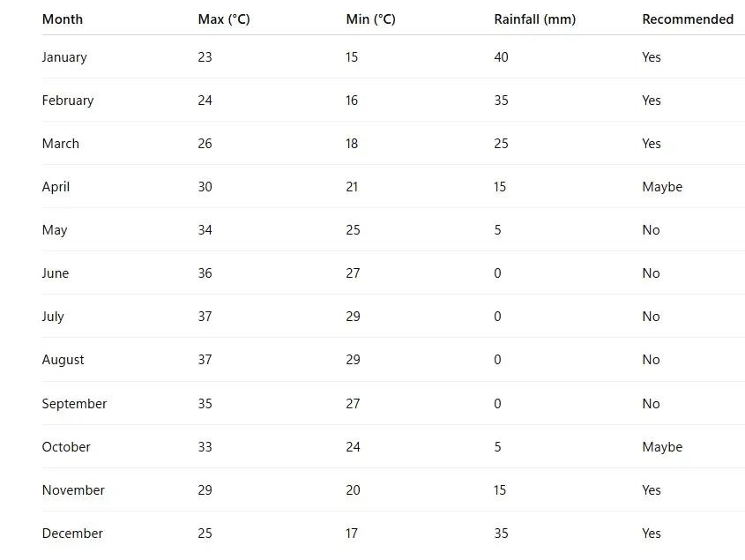The height and width of the screenshot is (560, 745).
Task: Click the Rainfall (mm) column header
Action: 534,19
